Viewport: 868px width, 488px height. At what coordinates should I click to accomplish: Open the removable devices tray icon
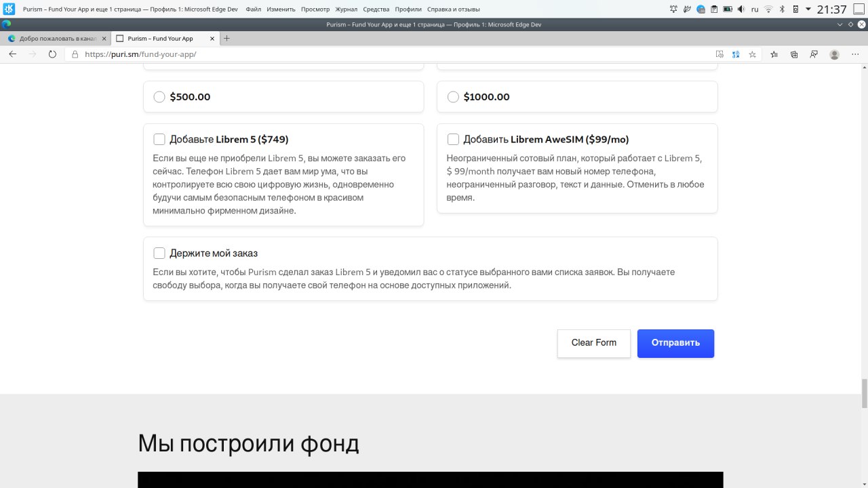795,9
